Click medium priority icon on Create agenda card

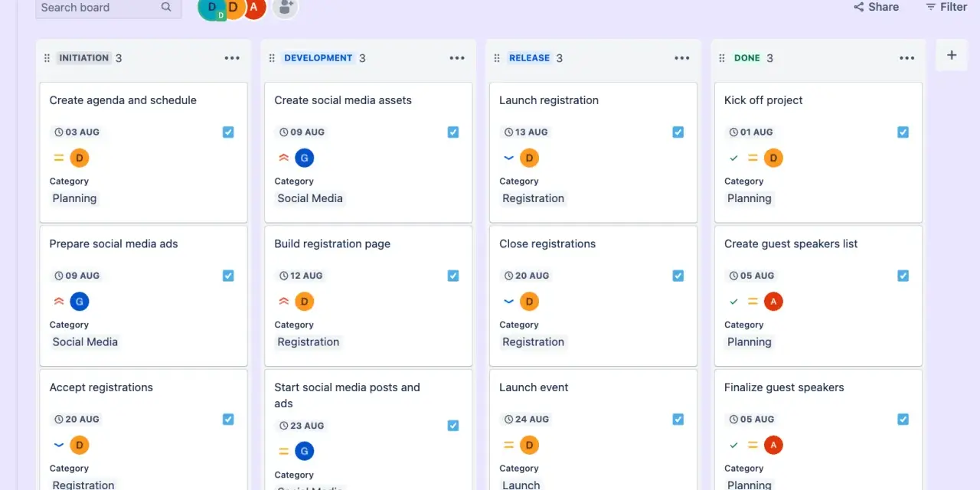coord(58,158)
